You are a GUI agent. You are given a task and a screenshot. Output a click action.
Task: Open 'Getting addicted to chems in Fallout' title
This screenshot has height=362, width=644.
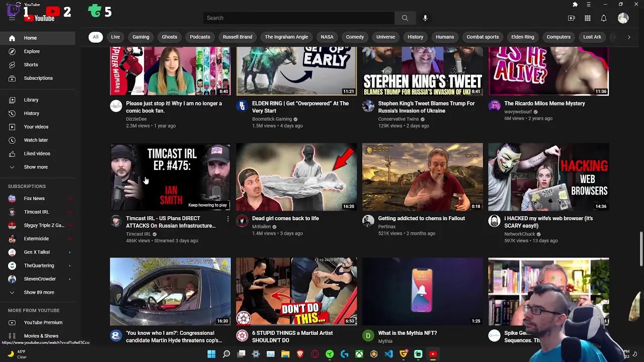click(x=422, y=219)
